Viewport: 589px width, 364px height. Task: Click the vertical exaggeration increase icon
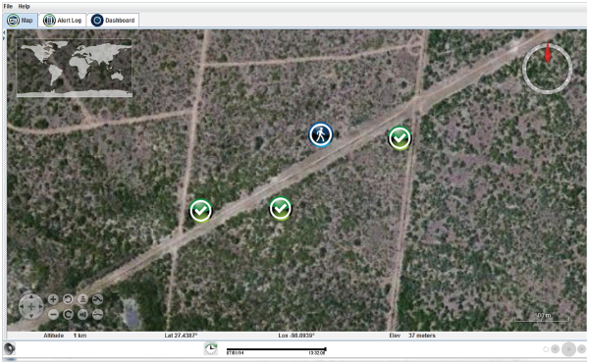point(97,299)
